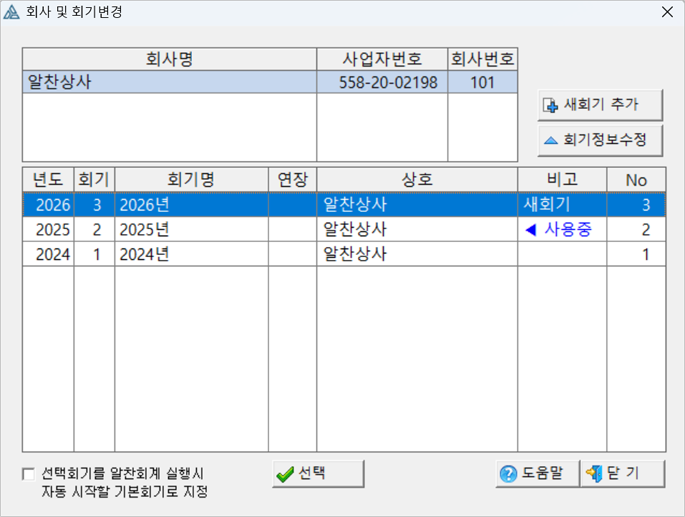This screenshot has width=685, height=517.
Task: Select the 2024년 fiscal period row
Action: click(x=344, y=254)
